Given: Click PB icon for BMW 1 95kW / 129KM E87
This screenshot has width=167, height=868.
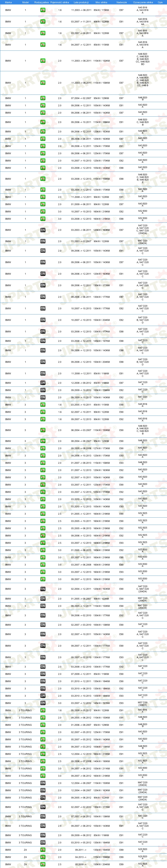Looking at the screenshot, I should 43,98.
